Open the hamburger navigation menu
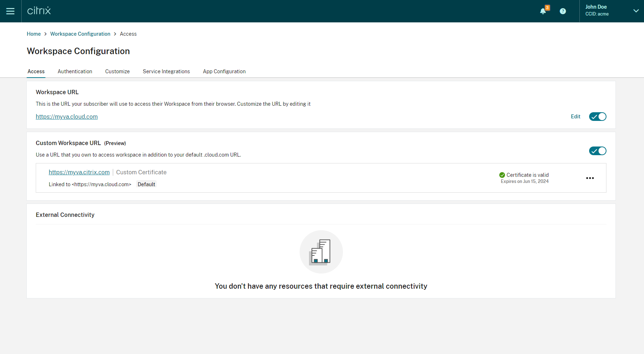 10,11
